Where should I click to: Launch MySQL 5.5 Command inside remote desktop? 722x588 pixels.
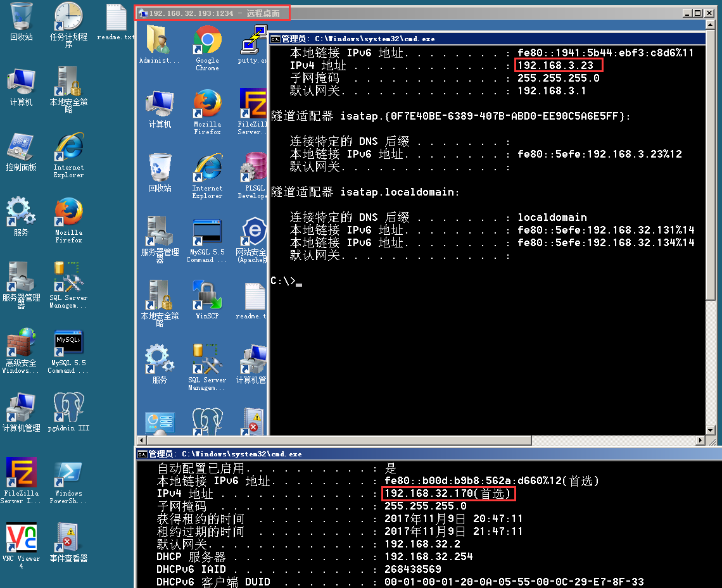click(x=207, y=241)
